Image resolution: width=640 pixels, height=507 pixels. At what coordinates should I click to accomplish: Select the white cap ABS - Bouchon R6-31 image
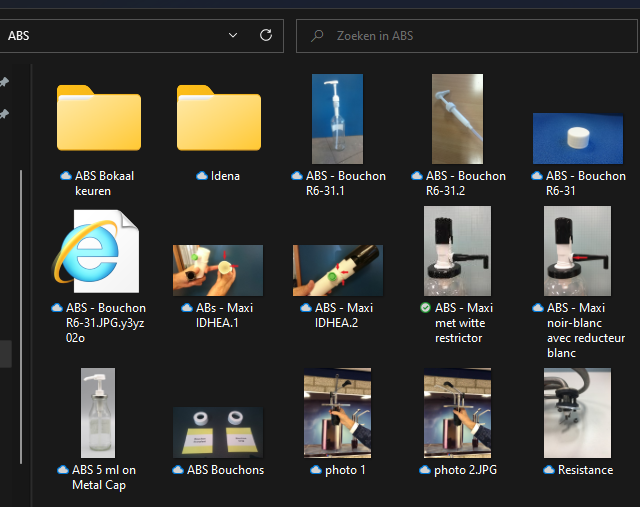tap(578, 139)
